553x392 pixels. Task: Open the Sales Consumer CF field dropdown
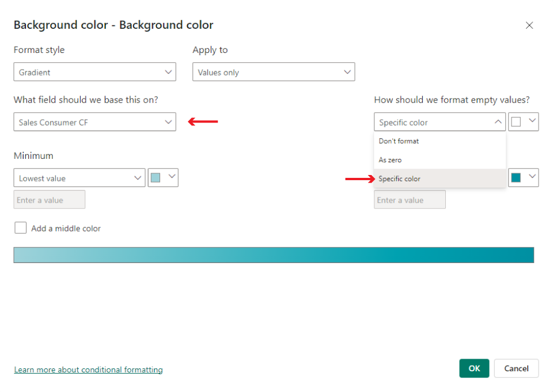pos(94,122)
